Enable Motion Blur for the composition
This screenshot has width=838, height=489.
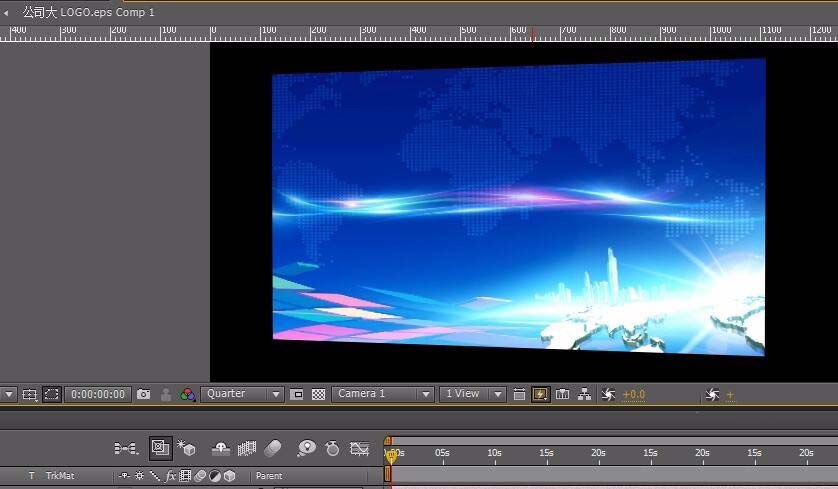(x=273, y=448)
